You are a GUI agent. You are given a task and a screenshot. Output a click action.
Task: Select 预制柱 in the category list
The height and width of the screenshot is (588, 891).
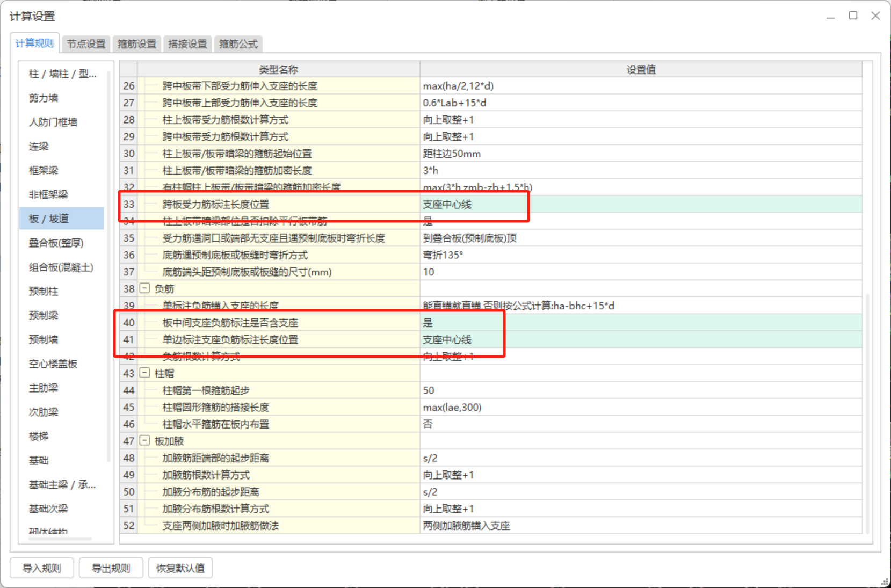point(62,292)
